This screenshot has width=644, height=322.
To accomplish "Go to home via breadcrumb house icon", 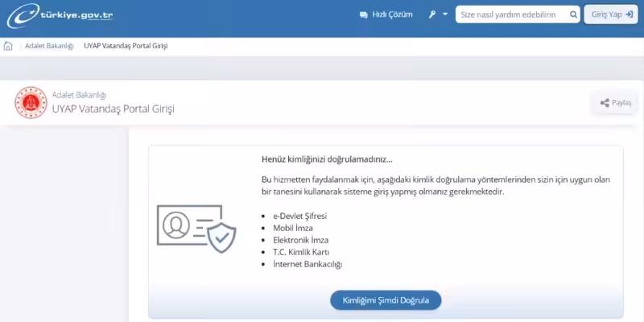I will click(8, 46).
